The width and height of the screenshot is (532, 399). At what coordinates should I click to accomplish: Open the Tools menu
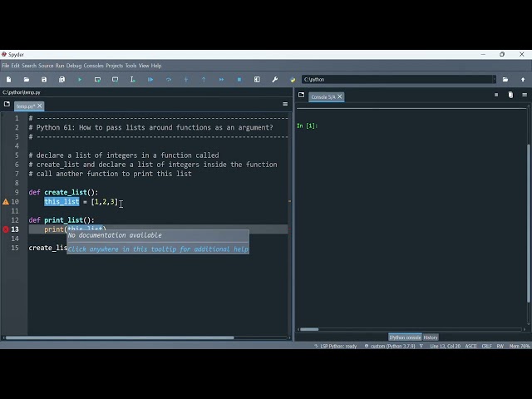(131, 66)
